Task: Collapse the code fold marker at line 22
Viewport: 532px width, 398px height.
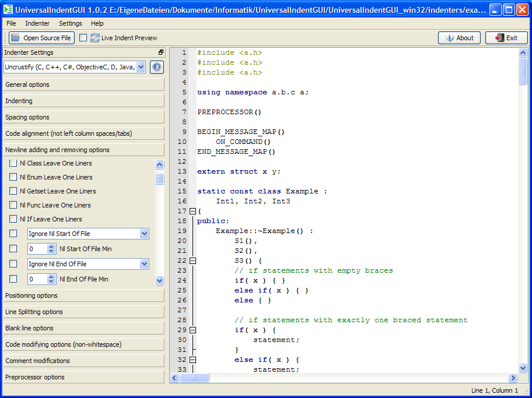Action: [x=193, y=260]
